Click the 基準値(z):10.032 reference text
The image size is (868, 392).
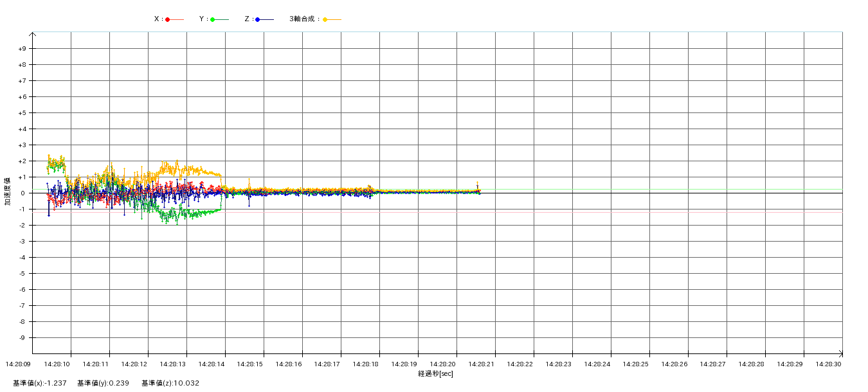pyautogui.click(x=170, y=384)
